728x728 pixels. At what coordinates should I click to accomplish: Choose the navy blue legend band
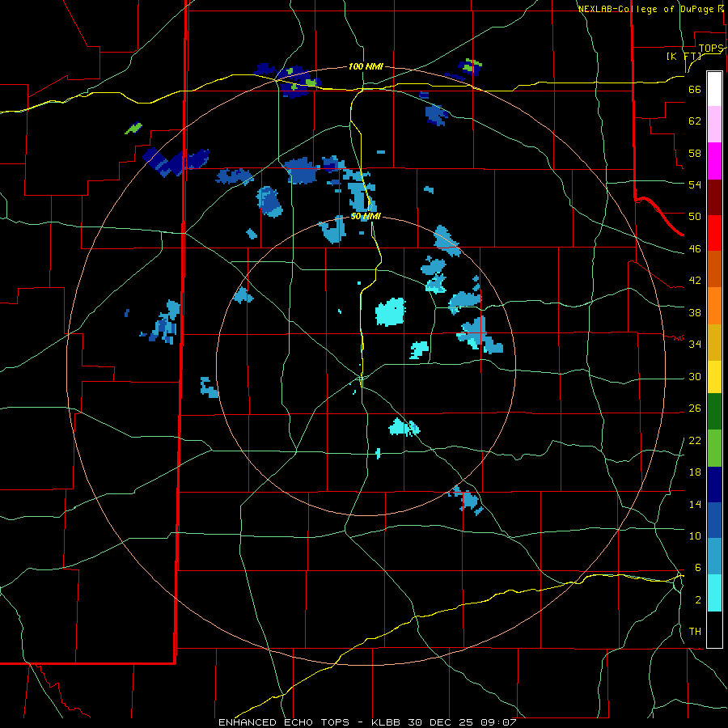tap(714, 485)
